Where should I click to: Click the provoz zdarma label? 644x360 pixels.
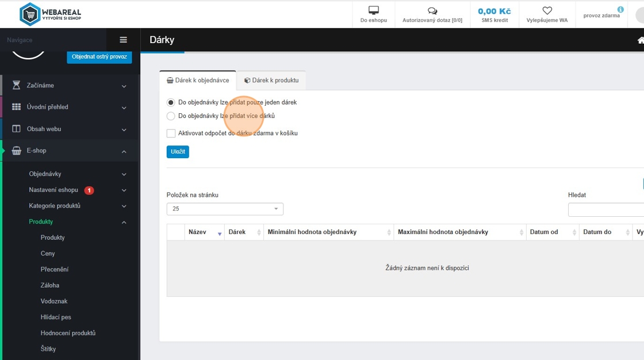[601, 16]
